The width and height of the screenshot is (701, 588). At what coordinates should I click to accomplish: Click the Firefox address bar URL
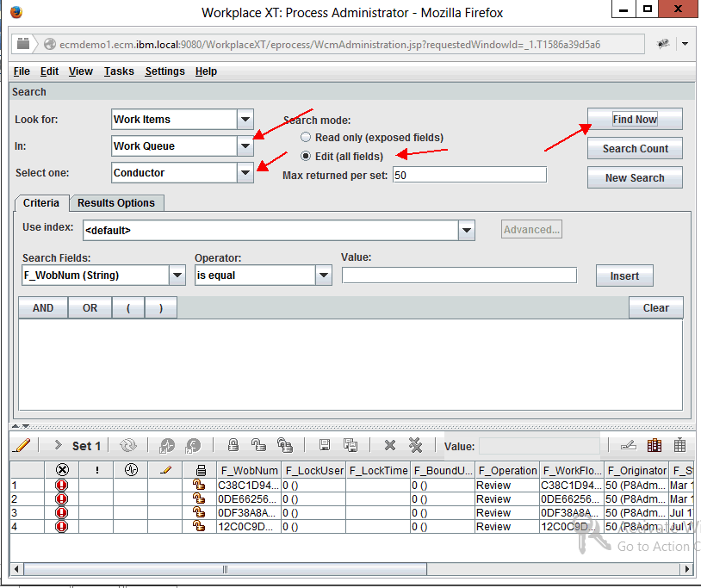[330, 44]
